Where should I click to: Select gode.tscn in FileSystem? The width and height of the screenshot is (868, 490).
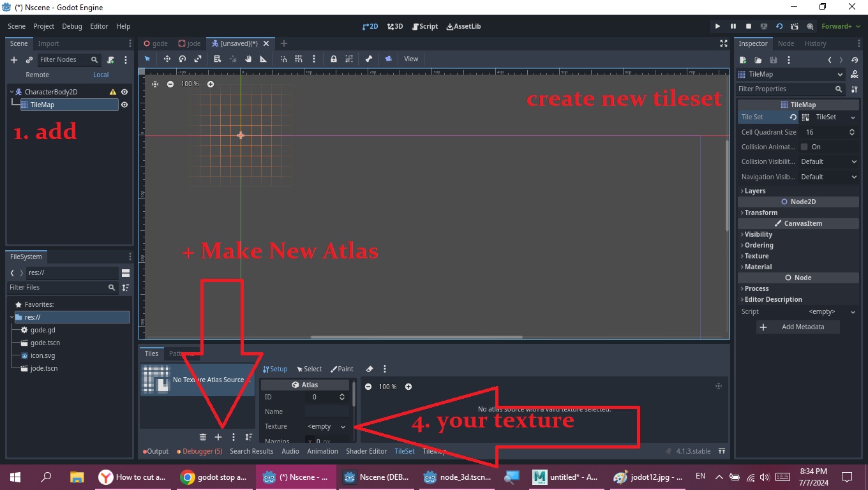pyautogui.click(x=45, y=343)
